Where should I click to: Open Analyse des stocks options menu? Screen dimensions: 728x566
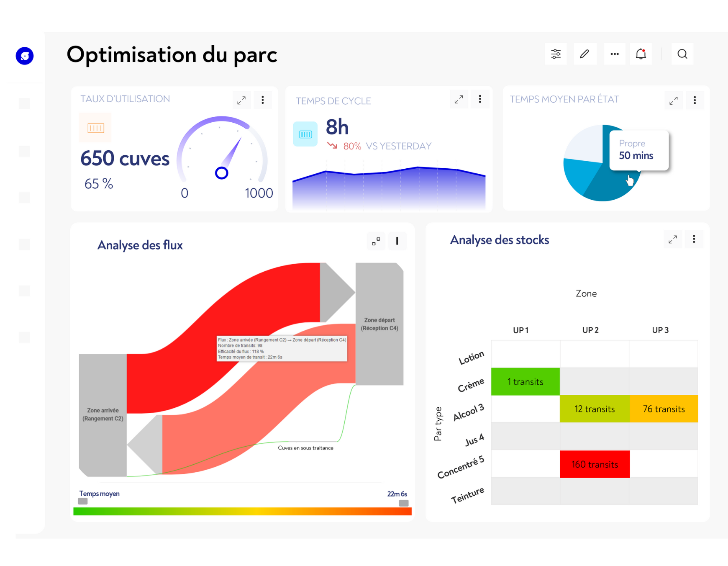[x=694, y=239]
